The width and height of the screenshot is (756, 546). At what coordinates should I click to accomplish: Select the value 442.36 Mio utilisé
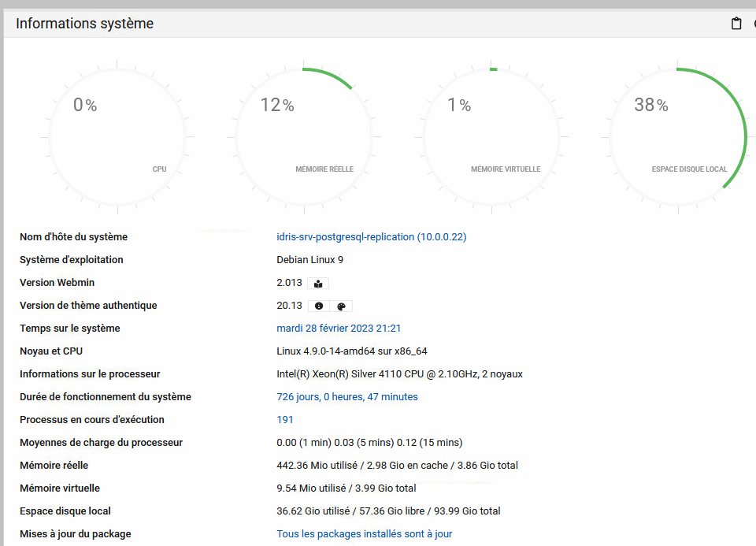[x=317, y=466]
